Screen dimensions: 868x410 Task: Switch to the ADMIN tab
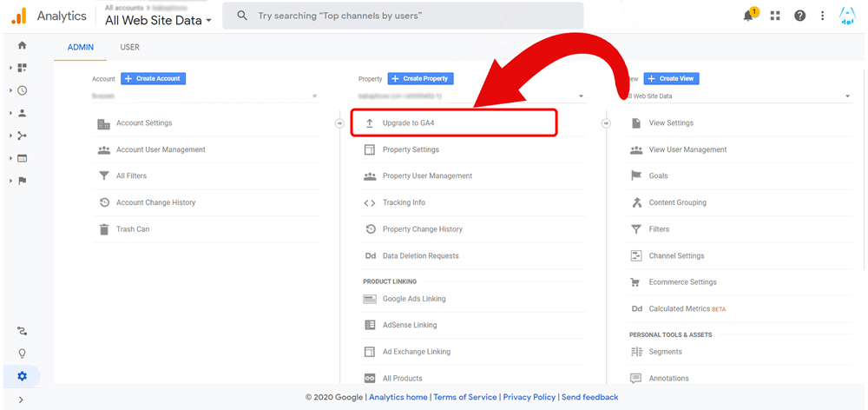pos(80,48)
